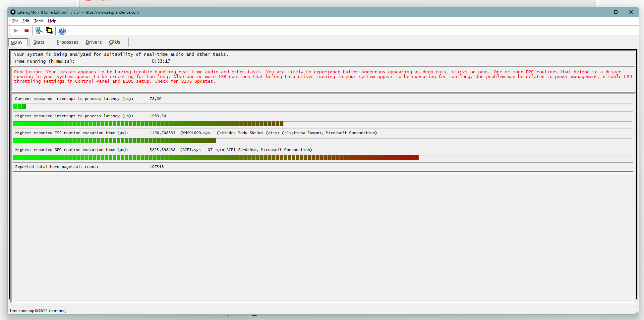This screenshot has height=320, width=644.
Task: Open the File menu
Action: tap(15, 21)
